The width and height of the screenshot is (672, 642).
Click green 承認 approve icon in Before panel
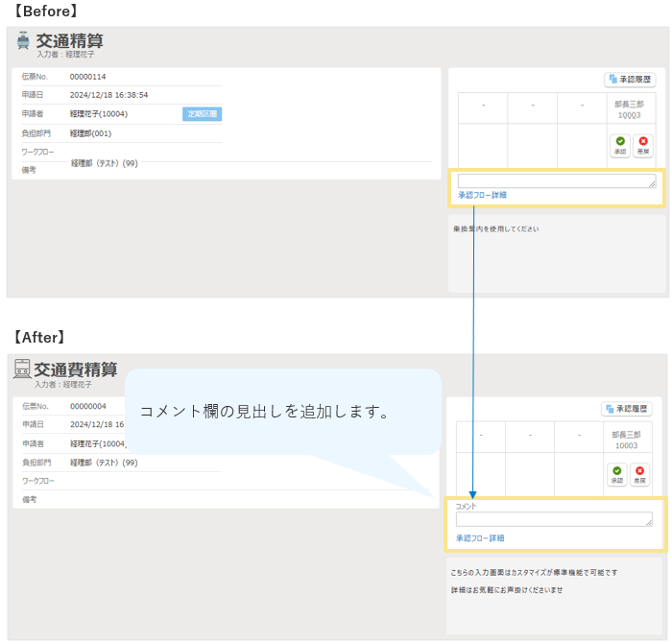620,145
